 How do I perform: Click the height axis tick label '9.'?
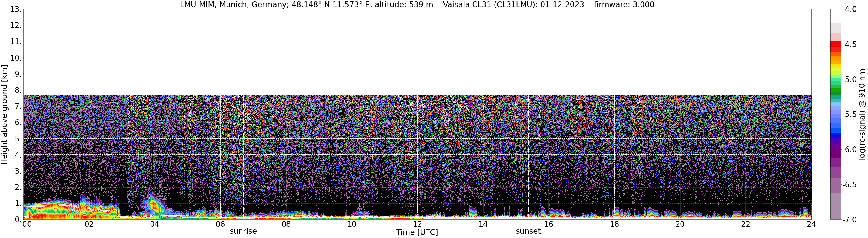click(x=18, y=74)
